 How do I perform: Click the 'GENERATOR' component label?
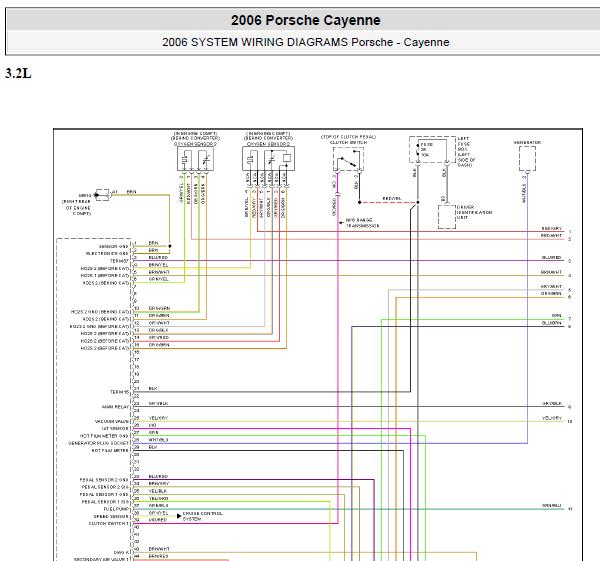coord(527,142)
